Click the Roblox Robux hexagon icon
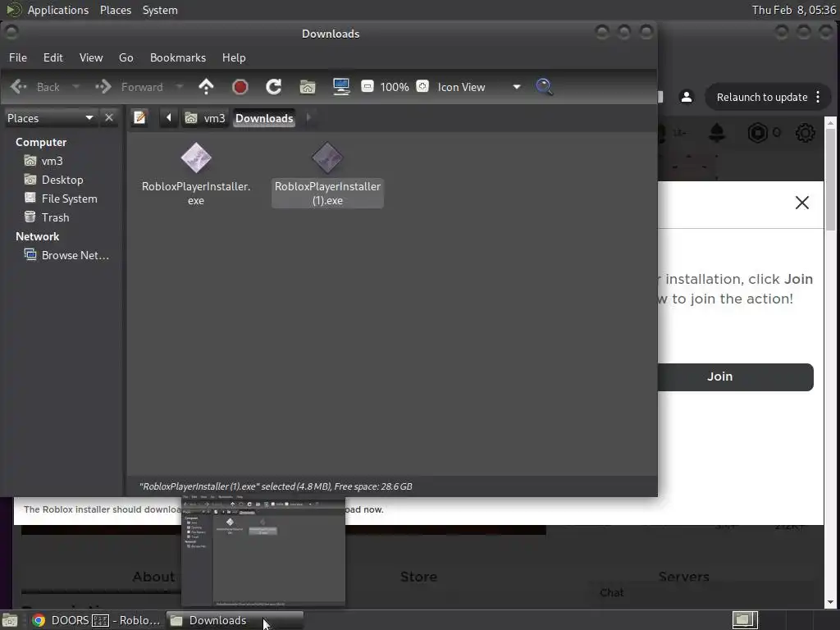 [757, 133]
